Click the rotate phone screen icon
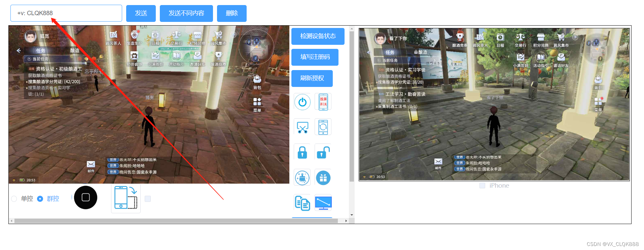Screen dimensions: 644x250 pos(323,127)
